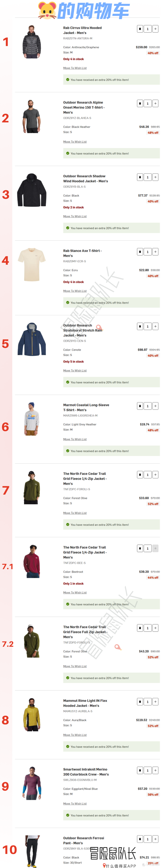Screen dimensions: 161x868
Task: Trash the Mammut Rime Light jacket item
Action: pyautogui.click(x=140, y=701)
